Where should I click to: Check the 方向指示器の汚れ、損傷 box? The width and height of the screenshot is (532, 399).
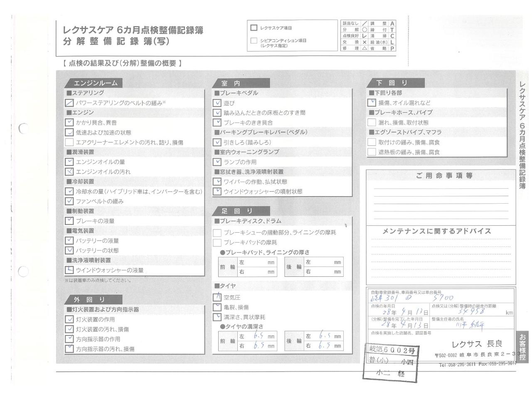point(69,349)
